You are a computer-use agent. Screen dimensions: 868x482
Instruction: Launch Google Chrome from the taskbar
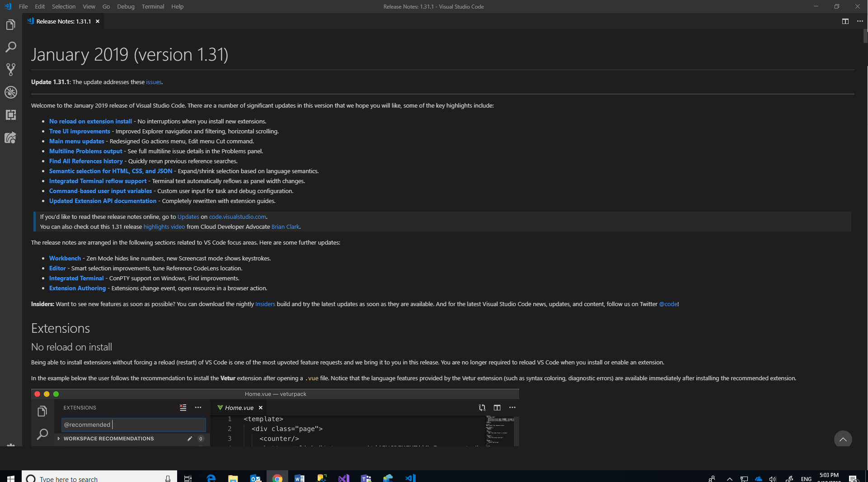coord(277,478)
